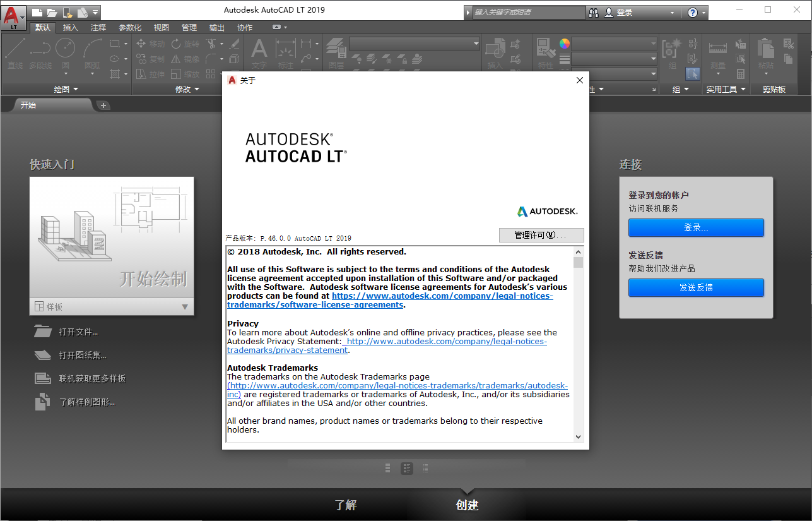Click the Mirror (镜像) tool
This screenshot has height=521, width=812.
pyautogui.click(x=187, y=58)
